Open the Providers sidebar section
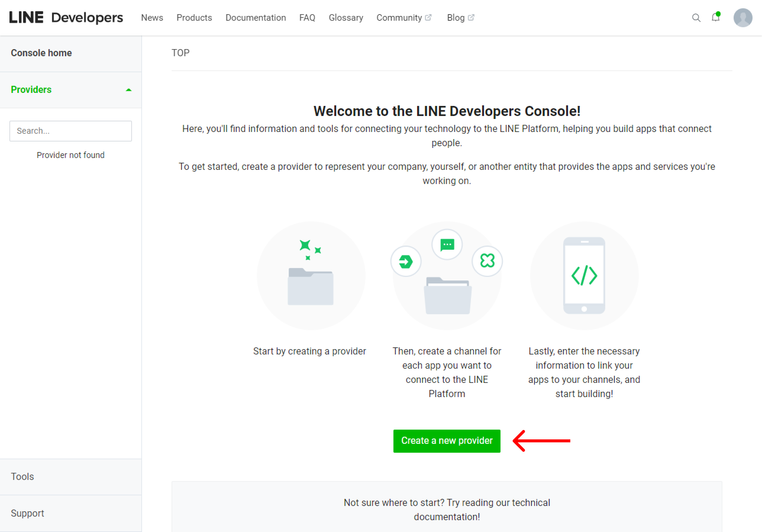The height and width of the screenshot is (532, 762). click(31, 90)
